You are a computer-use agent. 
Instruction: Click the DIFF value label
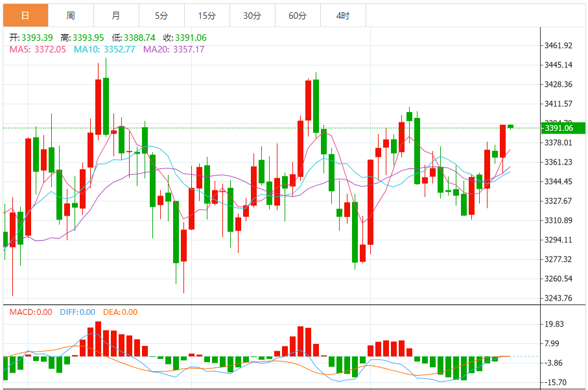78,312
